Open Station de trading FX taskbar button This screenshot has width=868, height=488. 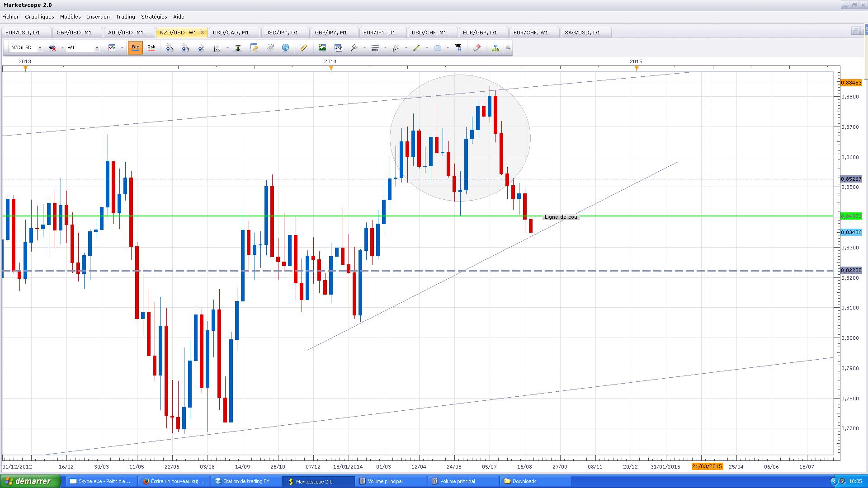pyautogui.click(x=246, y=481)
